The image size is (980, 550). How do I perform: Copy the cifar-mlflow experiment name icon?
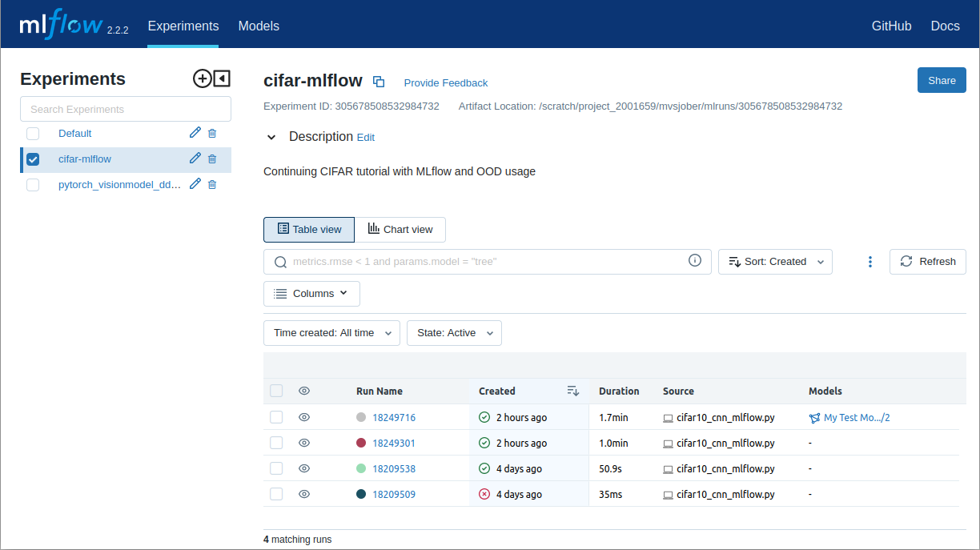click(379, 81)
